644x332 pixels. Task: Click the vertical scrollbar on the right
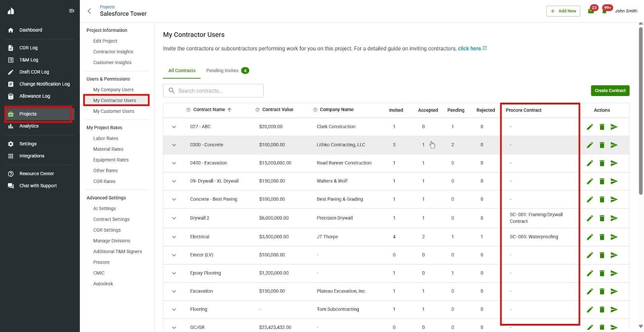point(640,109)
